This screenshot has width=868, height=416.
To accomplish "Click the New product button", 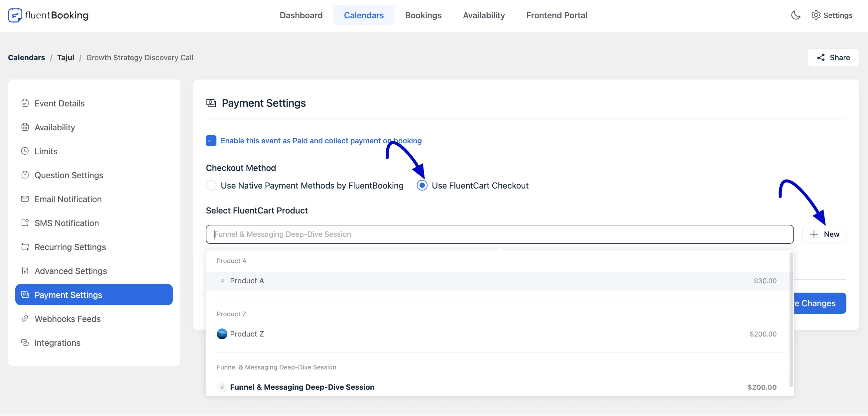I will click(824, 234).
